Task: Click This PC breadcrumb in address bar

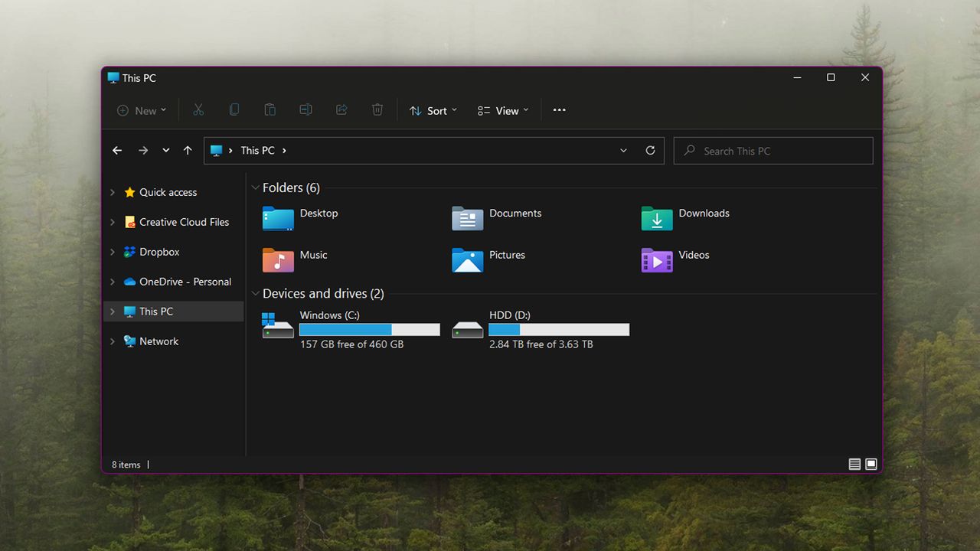Action: (x=257, y=151)
